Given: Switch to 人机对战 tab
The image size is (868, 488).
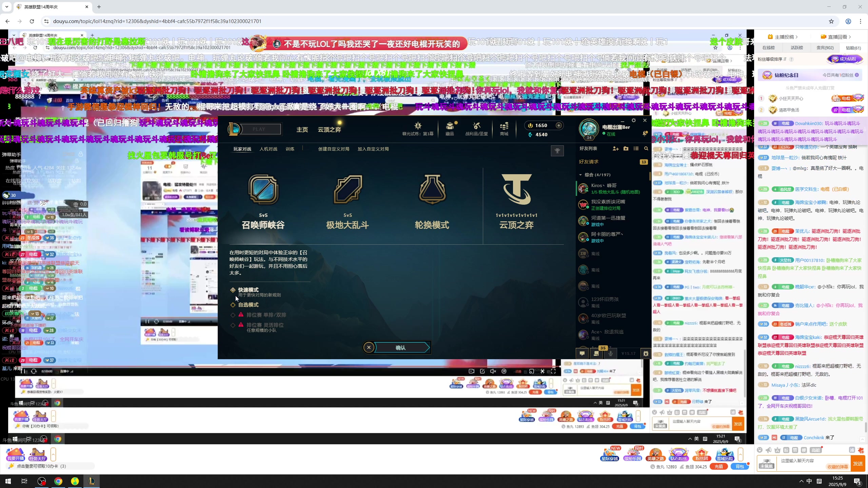Looking at the screenshot, I should coord(268,149).
